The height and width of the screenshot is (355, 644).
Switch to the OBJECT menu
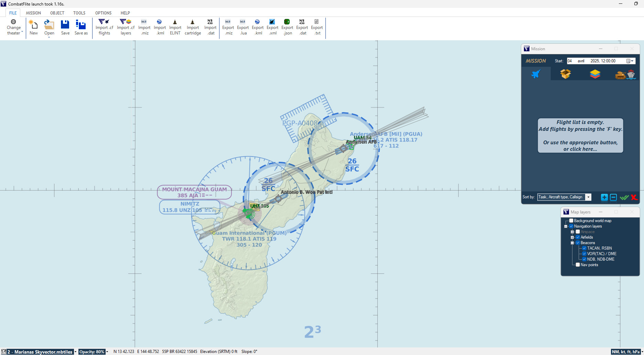(57, 13)
